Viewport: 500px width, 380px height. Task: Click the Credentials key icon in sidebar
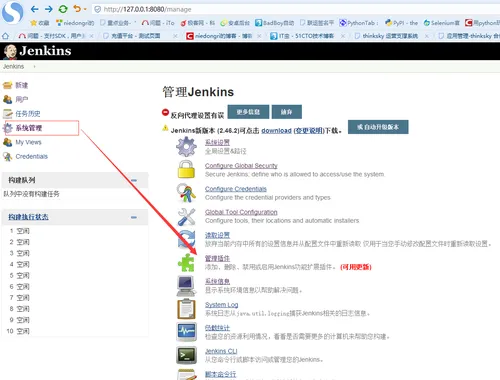point(7,156)
